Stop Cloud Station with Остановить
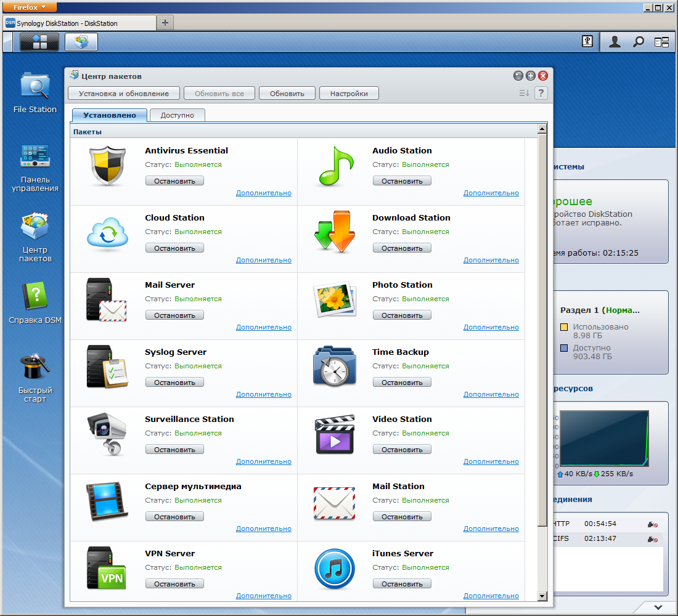The image size is (678, 616). [174, 248]
